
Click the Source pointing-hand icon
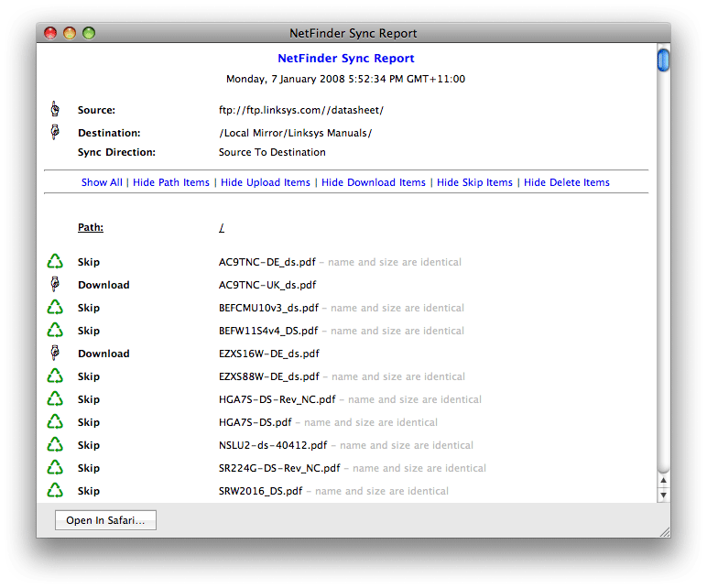tap(55, 110)
